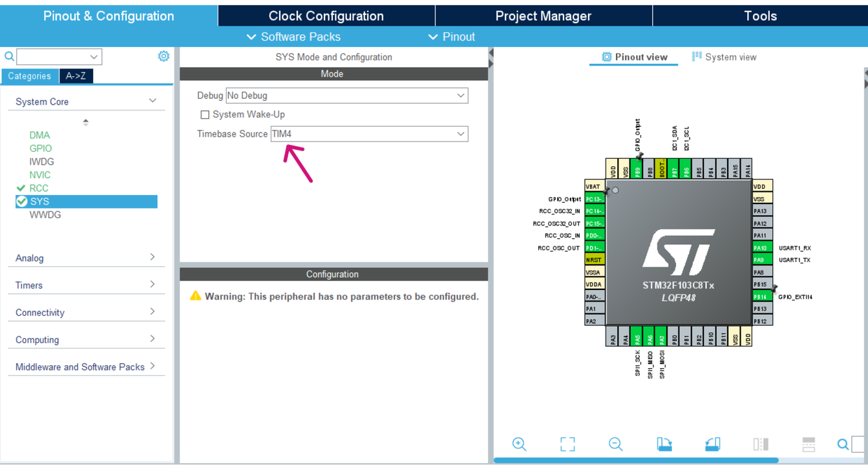Viewport: 868px width, 465px height.
Task: Open the Tools tab
Action: coord(760,15)
